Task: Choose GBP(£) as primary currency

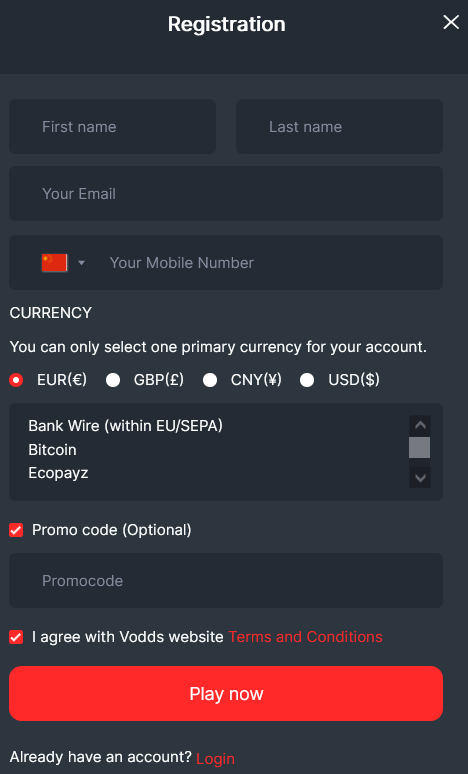Action: 113,380
